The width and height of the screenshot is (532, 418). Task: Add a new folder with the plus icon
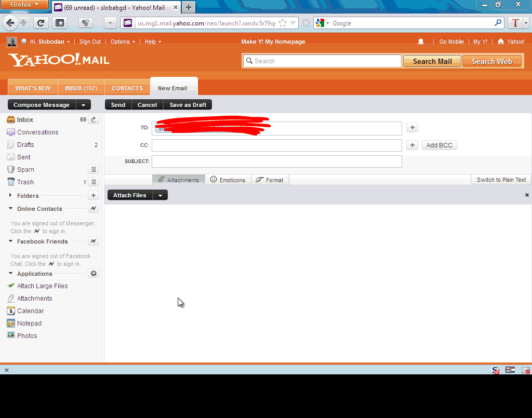(x=94, y=195)
